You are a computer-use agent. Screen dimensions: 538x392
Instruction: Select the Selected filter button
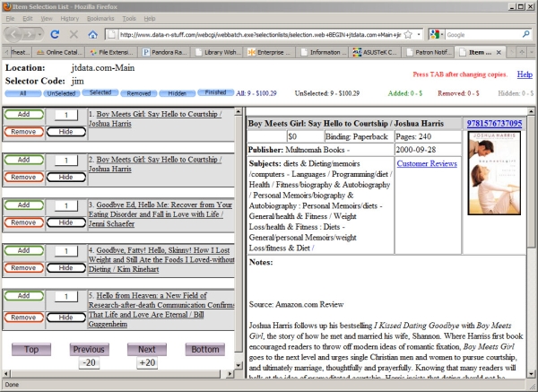click(x=100, y=92)
